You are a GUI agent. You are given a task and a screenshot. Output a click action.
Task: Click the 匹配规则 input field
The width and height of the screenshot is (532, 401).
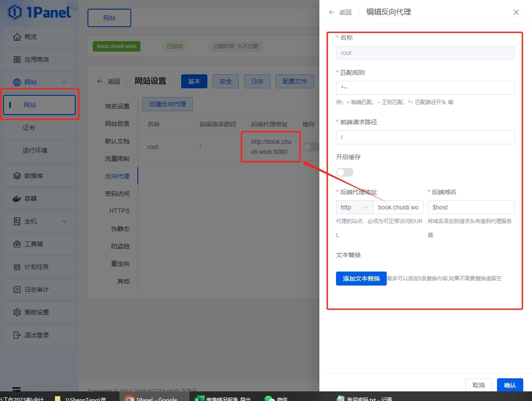[x=425, y=88]
